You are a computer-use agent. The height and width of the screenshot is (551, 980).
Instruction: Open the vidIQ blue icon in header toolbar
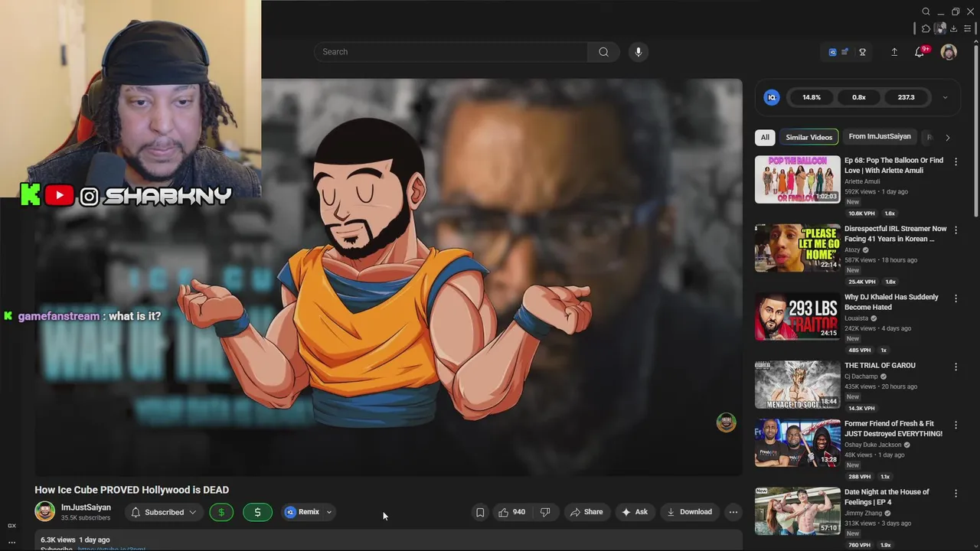click(832, 52)
